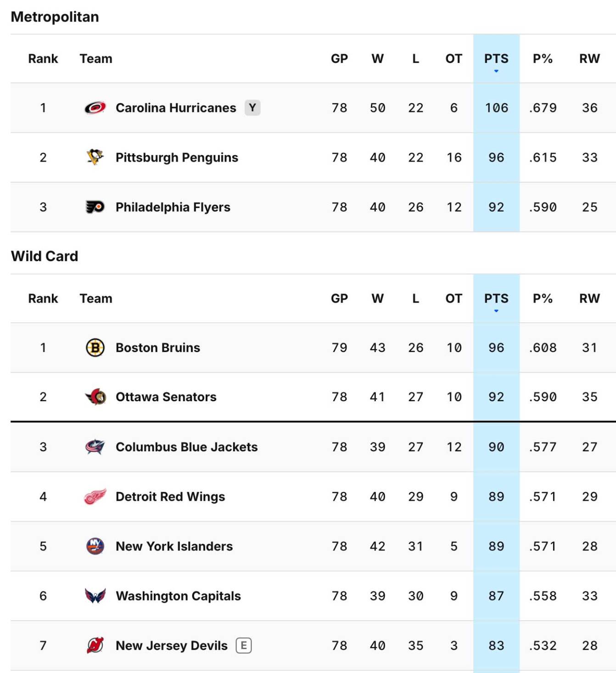Image resolution: width=616 pixels, height=673 pixels.
Task: Click the Ottawa Senators logo
Action: point(95,397)
